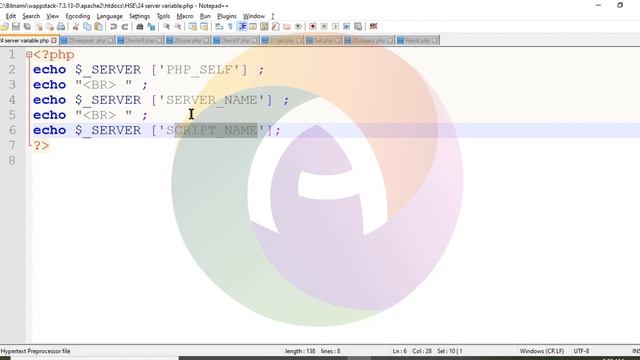Image resolution: width=640 pixels, height=360 pixels.
Task: Click line number 4 in the margin
Action: 12,100
